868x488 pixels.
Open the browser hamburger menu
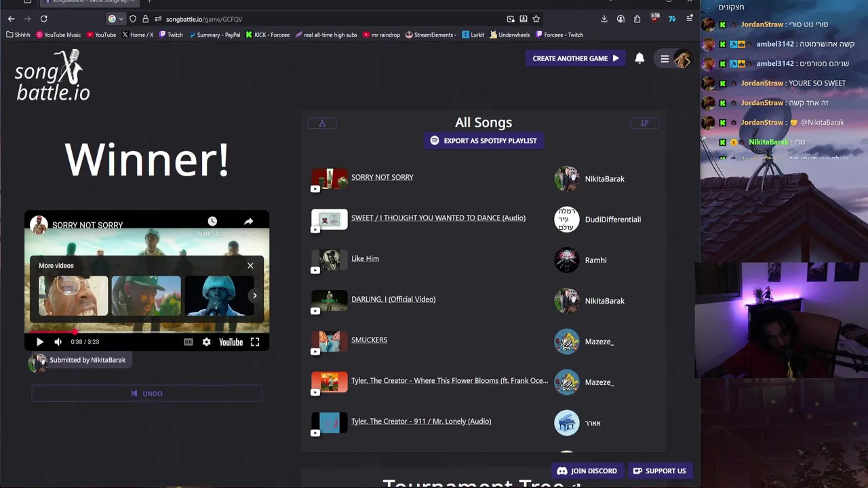click(x=689, y=19)
